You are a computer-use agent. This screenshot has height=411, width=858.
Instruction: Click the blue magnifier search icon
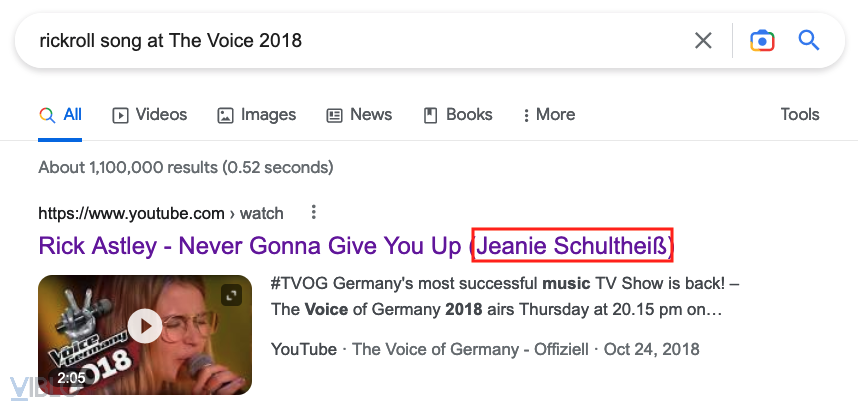(x=809, y=40)
